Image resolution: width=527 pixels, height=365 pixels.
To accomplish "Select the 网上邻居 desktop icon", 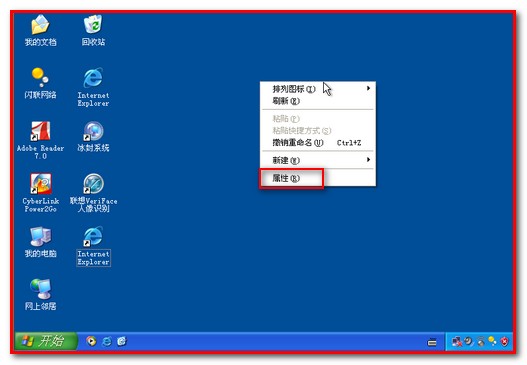I will (x=40, y=294).
